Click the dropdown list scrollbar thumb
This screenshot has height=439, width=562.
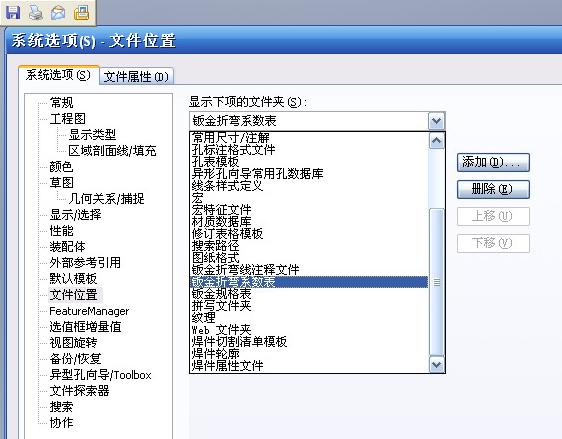click(x=436, y=282)
